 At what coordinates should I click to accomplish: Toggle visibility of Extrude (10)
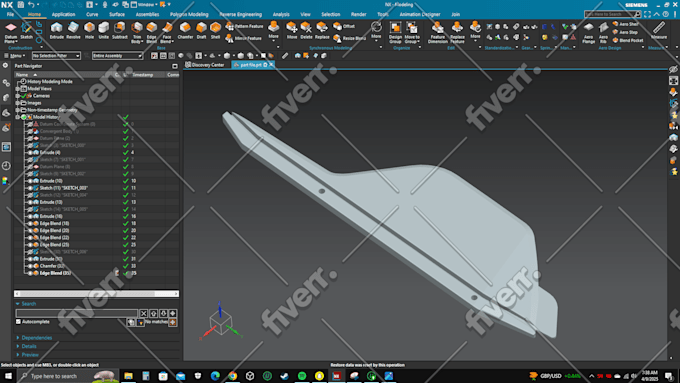[30, 181]
